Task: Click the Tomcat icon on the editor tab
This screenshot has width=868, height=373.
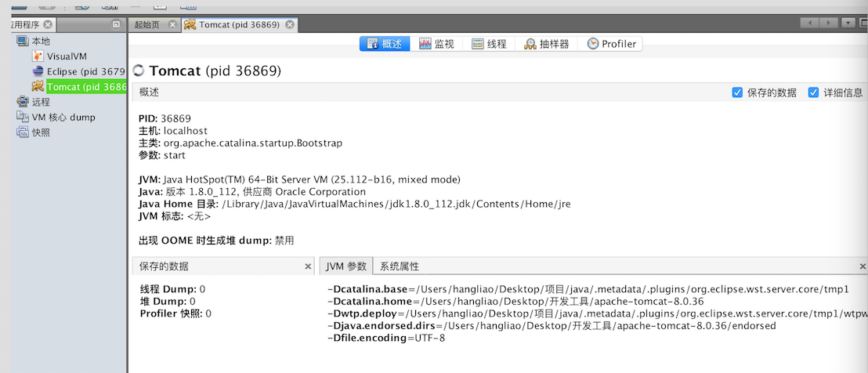Action: tap(190, 24)
